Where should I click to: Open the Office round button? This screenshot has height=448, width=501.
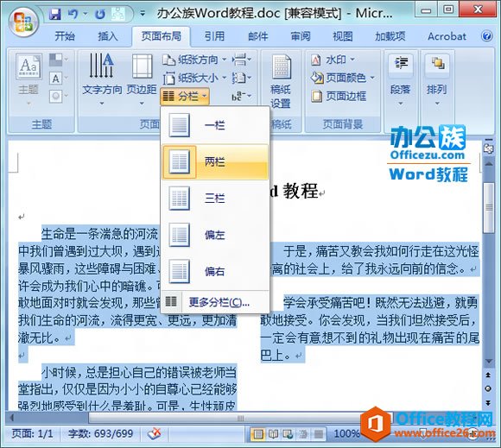22,22
